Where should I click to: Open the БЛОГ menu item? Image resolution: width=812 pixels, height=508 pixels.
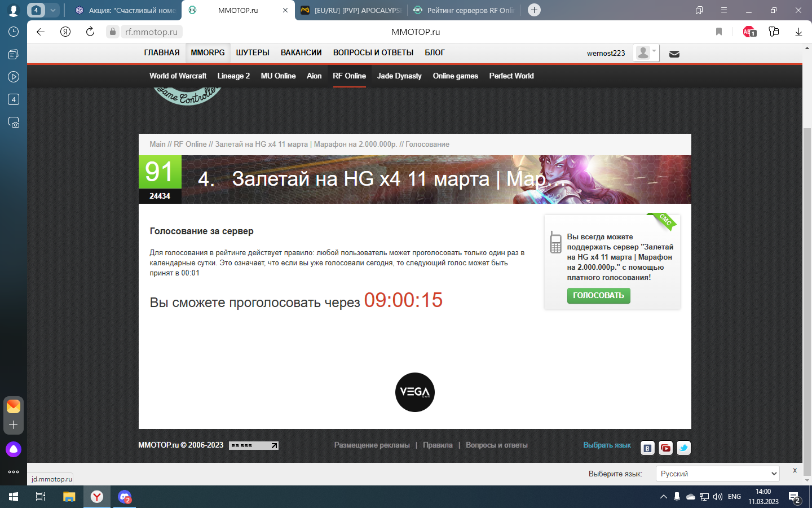click(435, 52)
